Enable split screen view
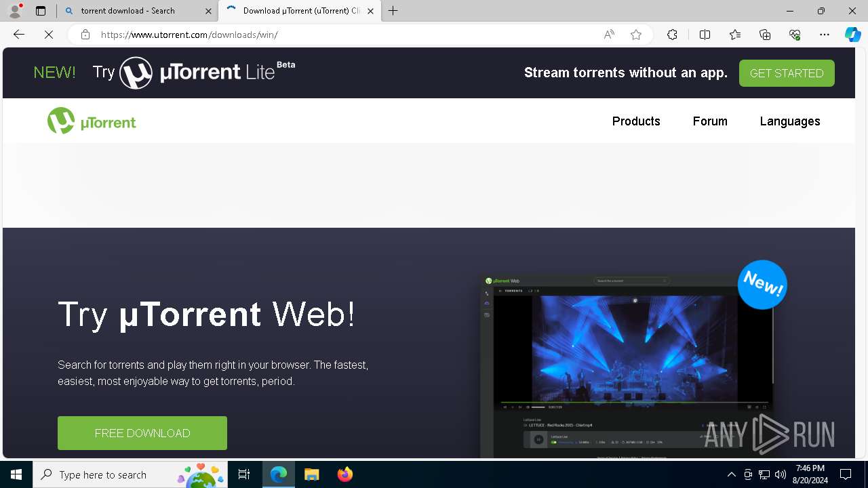This screenshot has height=488, width=868. pyautogui.click(x=705, y=35)
